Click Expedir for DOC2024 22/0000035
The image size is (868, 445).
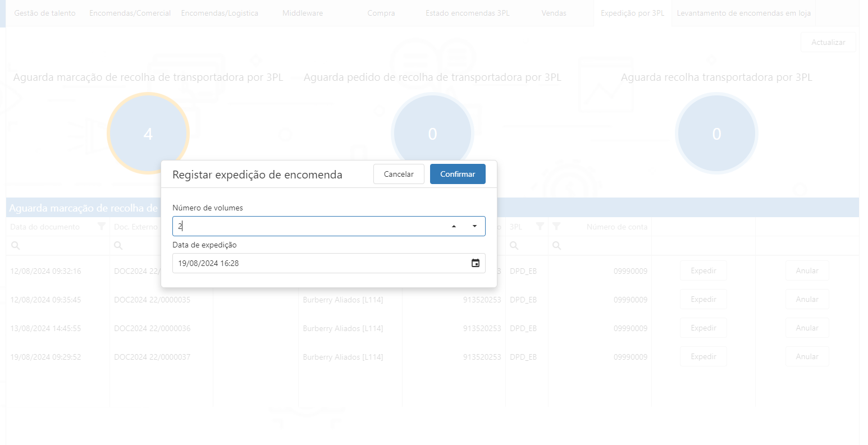click(703, 299)
